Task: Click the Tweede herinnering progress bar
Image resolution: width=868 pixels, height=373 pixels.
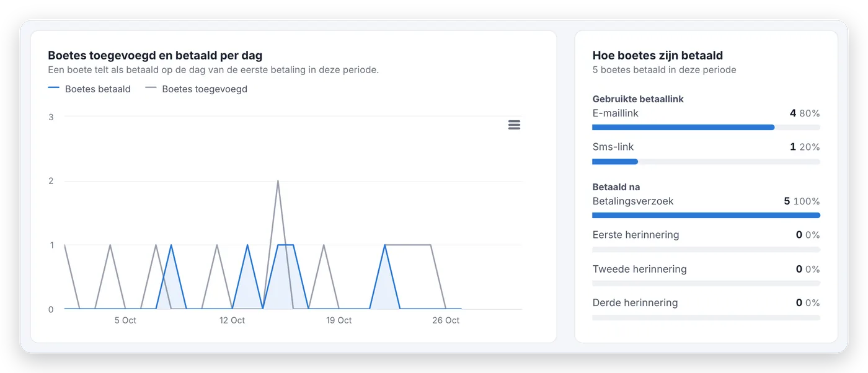Action: coord(706,283)
